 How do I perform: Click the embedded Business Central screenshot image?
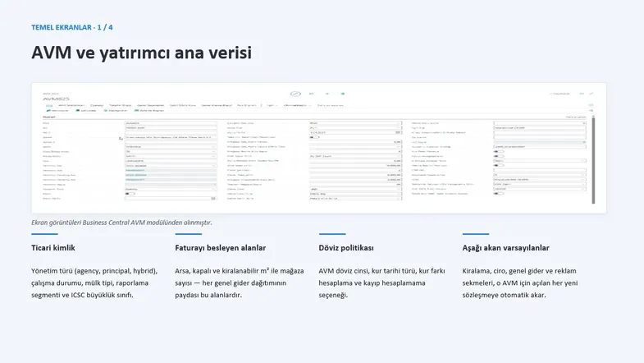pyautogui.click(x=318, y=148)
